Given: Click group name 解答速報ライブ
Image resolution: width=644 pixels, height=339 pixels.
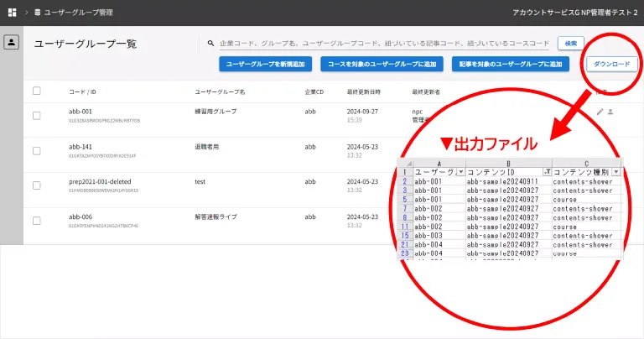Looking at the screenshot, I should (x=216, y=217).
